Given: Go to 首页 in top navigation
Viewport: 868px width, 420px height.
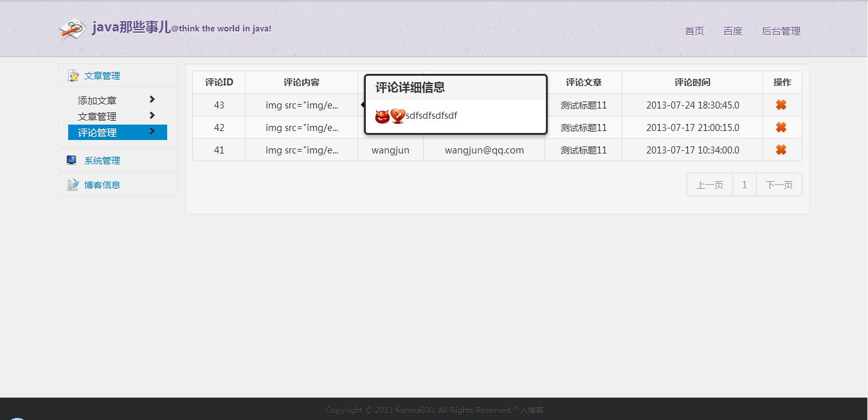Looking at the screenshot, I should [x=694, y=31].
